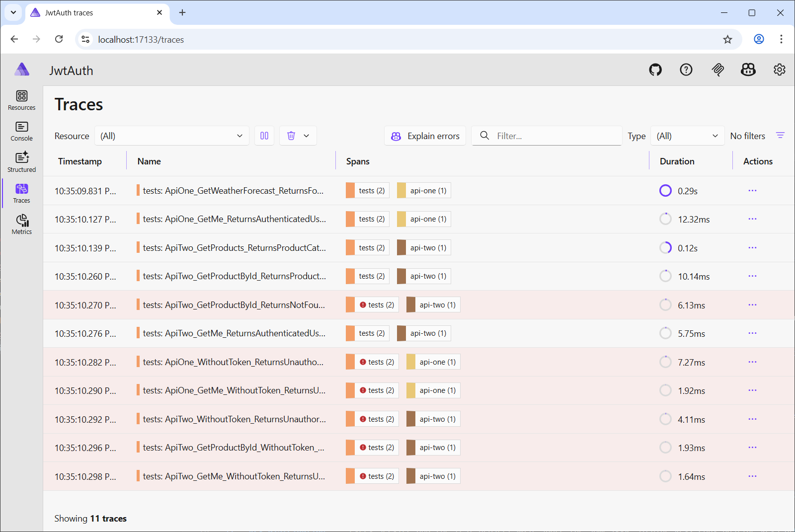View Structured logs from the sidebar
Screen dimensions: 795x532
(21, 161)
